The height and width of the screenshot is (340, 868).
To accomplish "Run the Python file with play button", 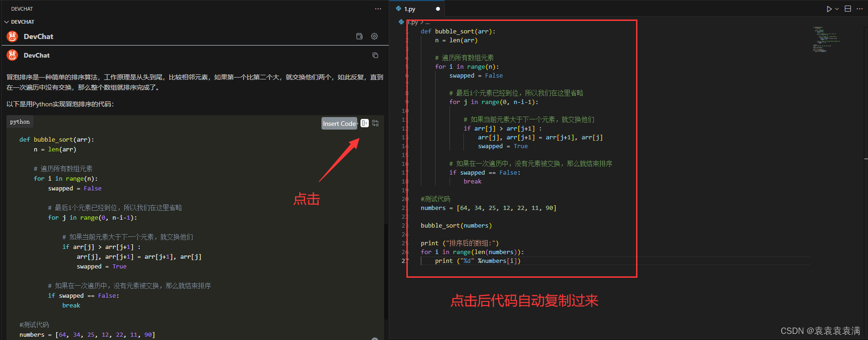I will click(829, 9).
